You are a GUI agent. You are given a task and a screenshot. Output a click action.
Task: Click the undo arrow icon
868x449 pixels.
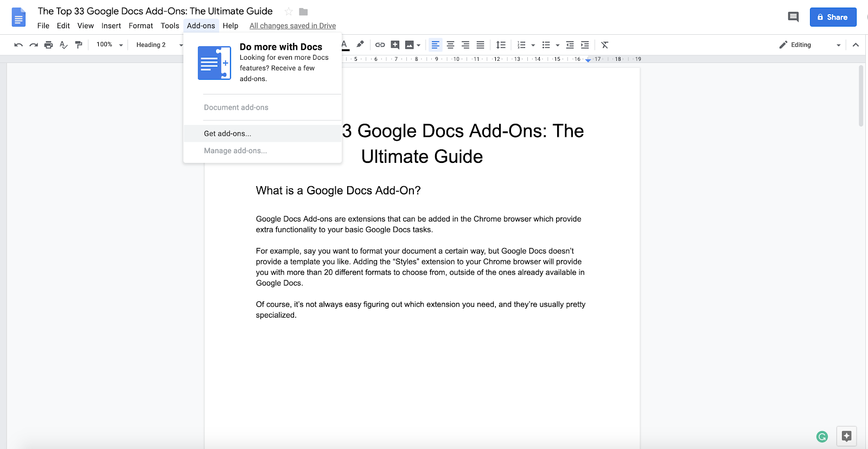[18, 45]
